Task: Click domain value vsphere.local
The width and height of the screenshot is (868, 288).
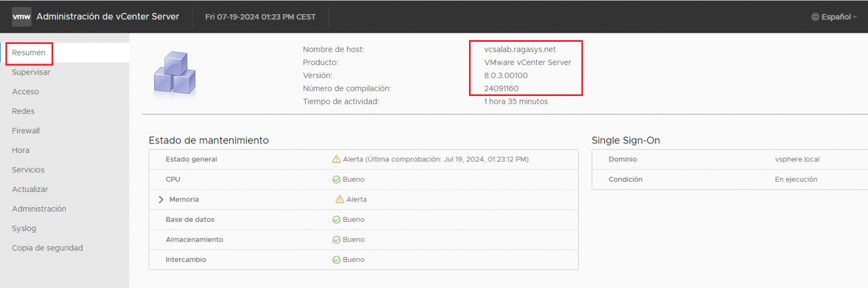Action: click(x=797, y=159)
